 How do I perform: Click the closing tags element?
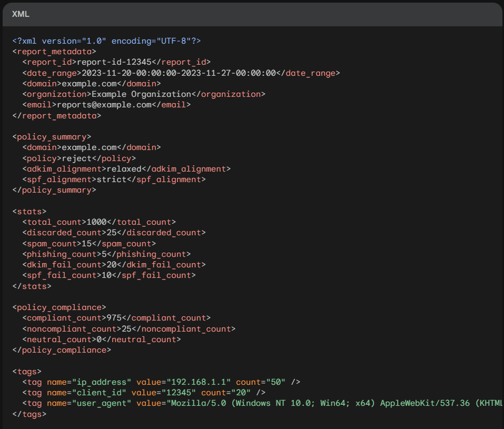[x=29, y=414]
